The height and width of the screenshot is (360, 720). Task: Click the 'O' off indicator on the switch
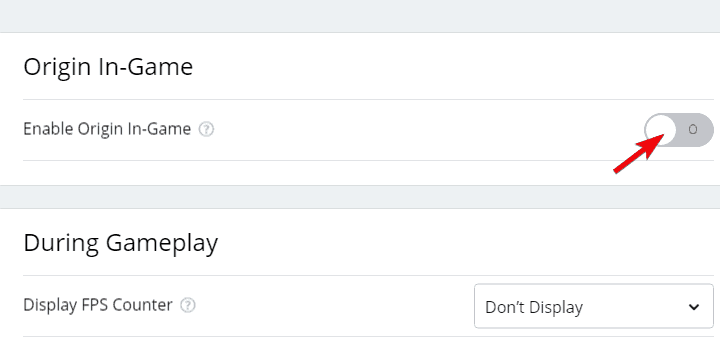tap(693, 129)
